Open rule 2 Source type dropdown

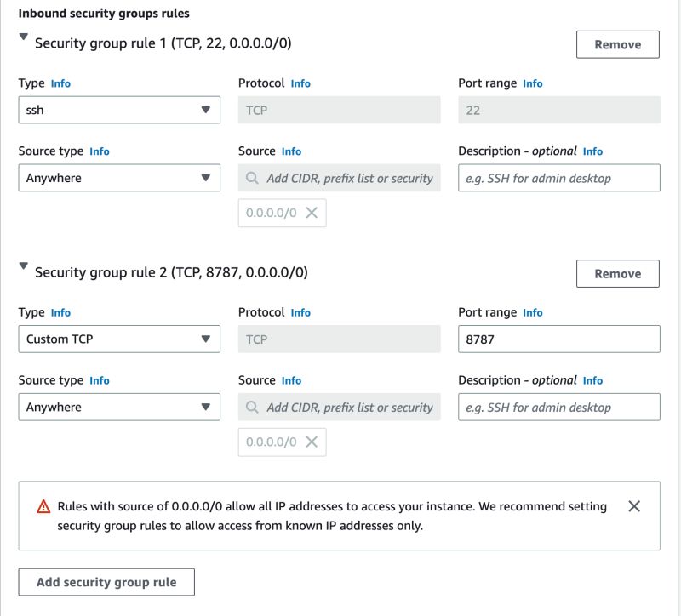click(119, 407)
